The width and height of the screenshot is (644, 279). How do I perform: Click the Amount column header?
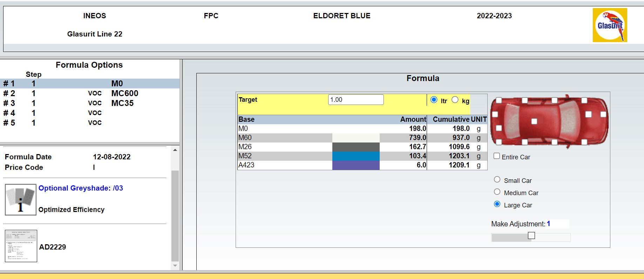click(x=413, y=119)
